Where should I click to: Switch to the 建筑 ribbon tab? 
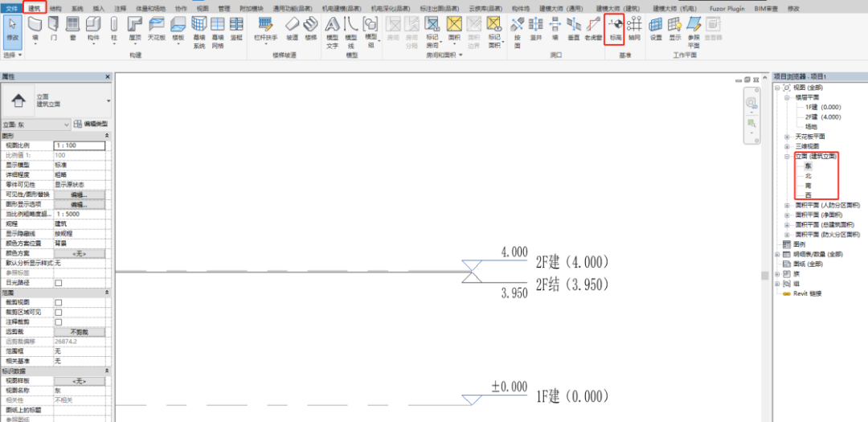35,9
